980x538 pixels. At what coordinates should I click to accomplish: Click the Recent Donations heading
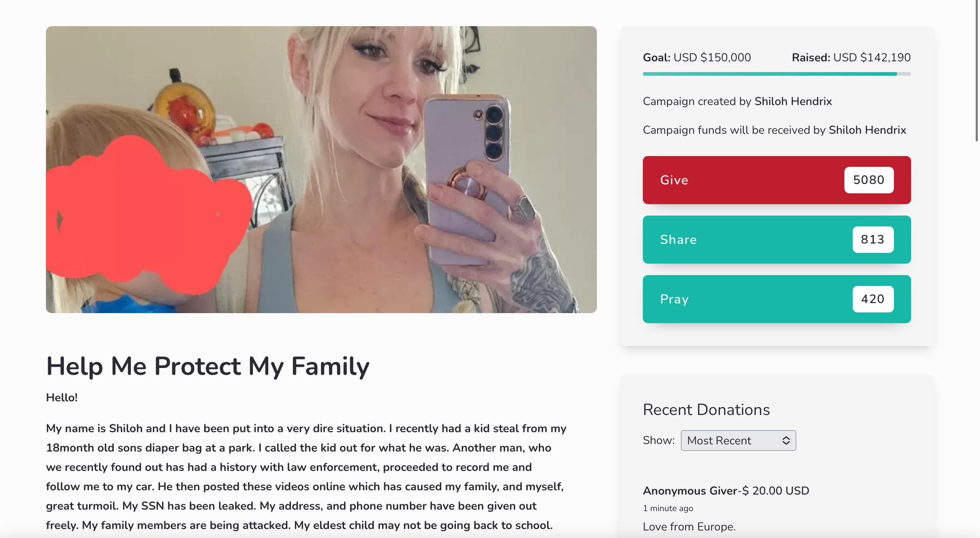point(706,409)
